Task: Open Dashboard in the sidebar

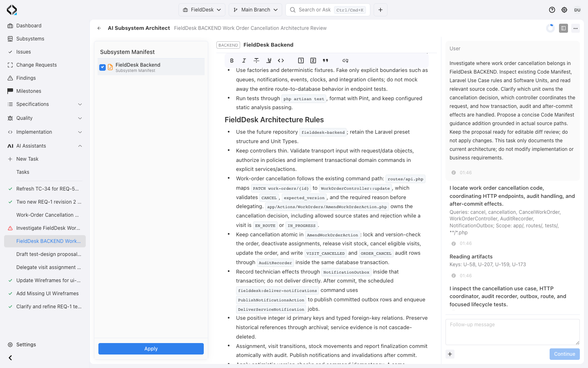Action: 45,26
